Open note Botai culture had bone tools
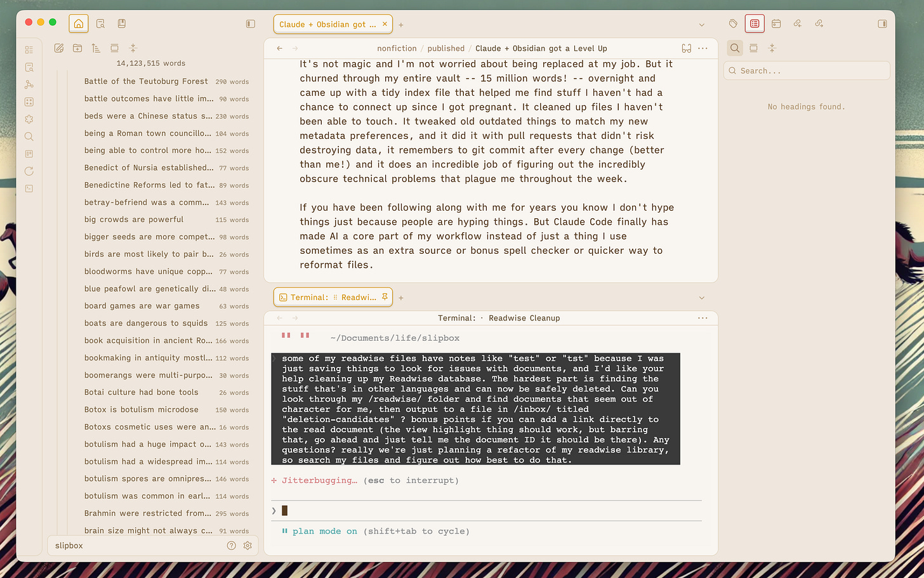924x578 pixels. point(166,392)
